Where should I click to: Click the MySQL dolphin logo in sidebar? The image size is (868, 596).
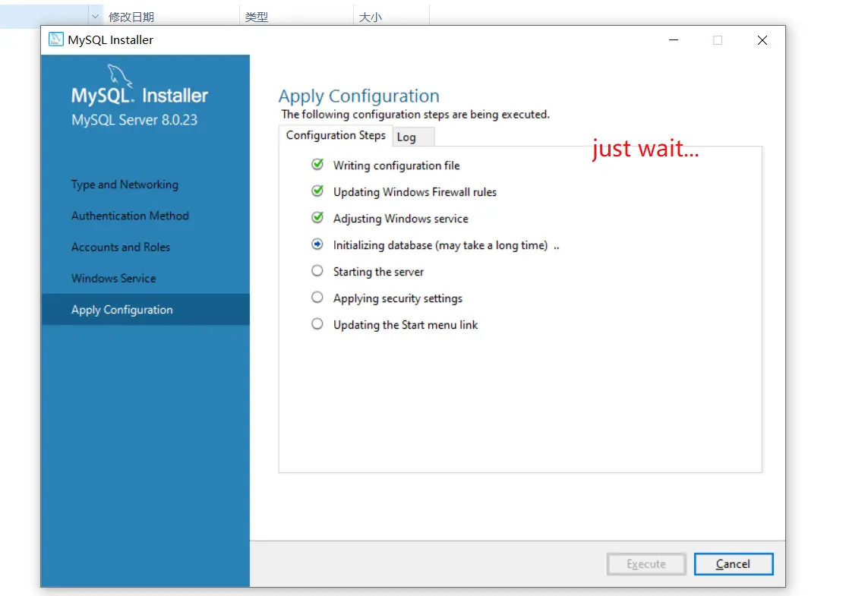119,75
